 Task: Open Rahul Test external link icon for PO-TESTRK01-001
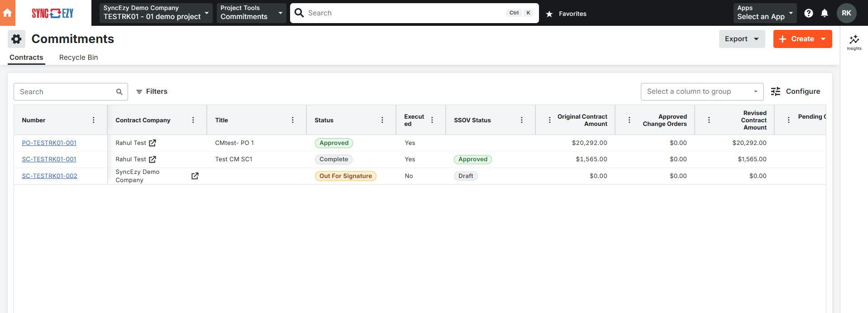153,143
